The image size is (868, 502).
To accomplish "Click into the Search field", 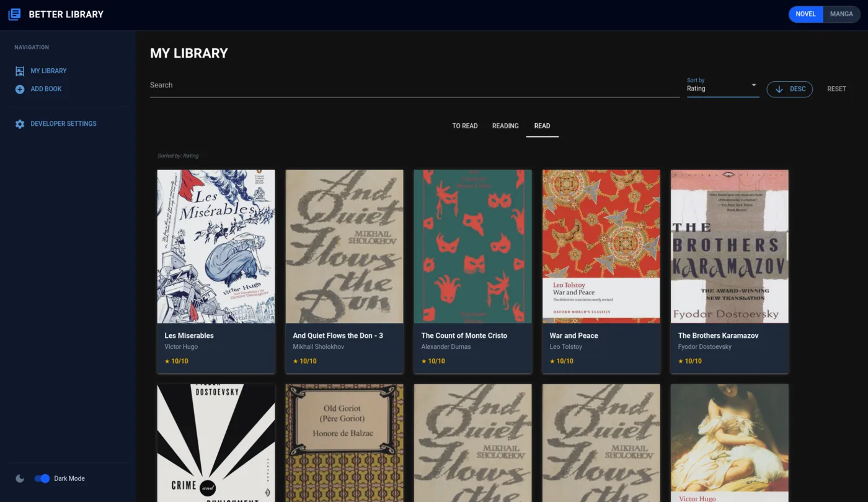I will (415, 86).
